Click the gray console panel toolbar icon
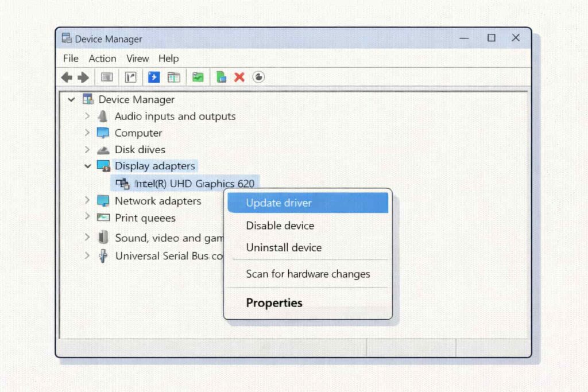Image resolution: width=588 pixels, height=392 pixels. tap(107, 77)
